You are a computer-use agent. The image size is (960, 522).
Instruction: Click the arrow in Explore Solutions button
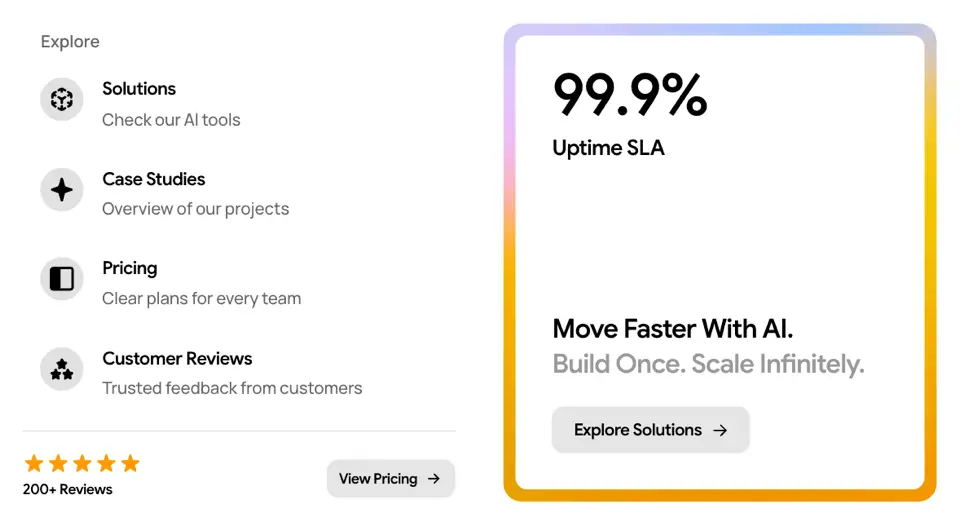tap(721, 430)
